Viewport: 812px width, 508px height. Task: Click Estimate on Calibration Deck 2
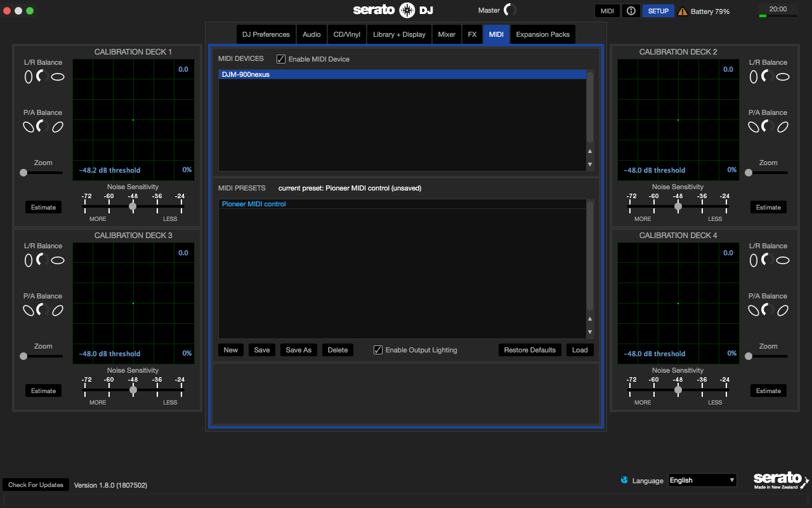(x=768, y=207)
